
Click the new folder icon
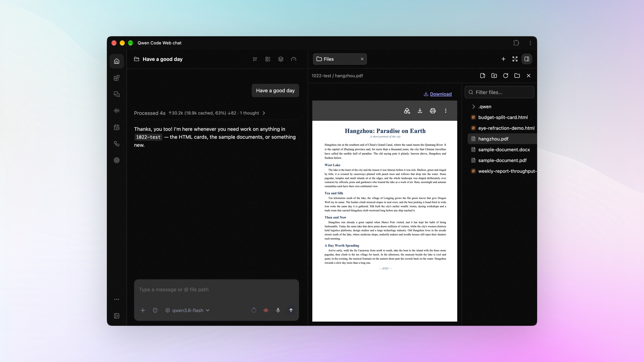[494, 76]
